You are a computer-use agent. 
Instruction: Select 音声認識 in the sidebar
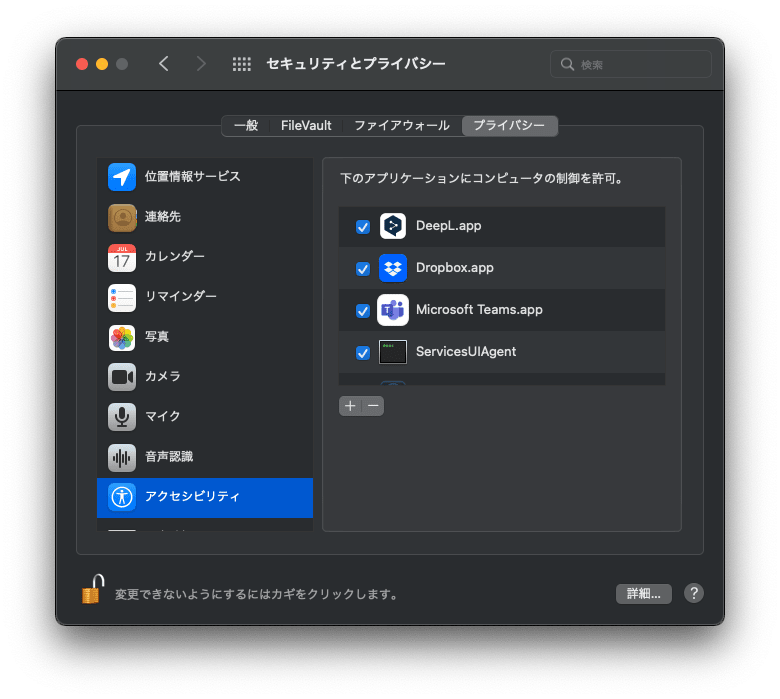pyautogui.click(x=205, y=457)
